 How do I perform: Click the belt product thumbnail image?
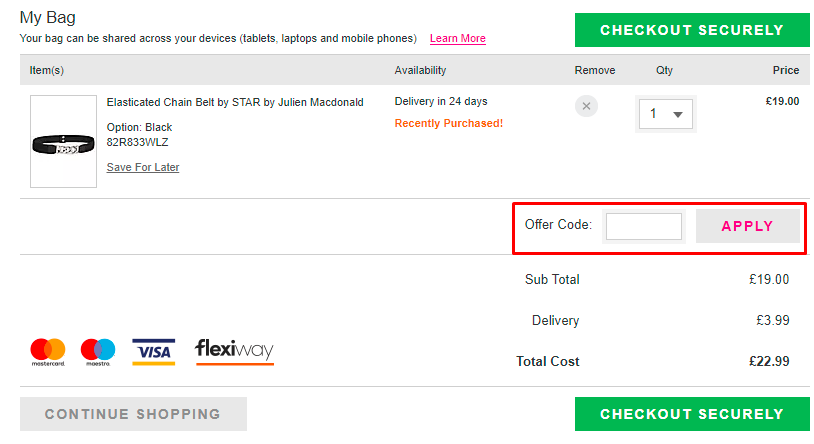pos(63,142)
